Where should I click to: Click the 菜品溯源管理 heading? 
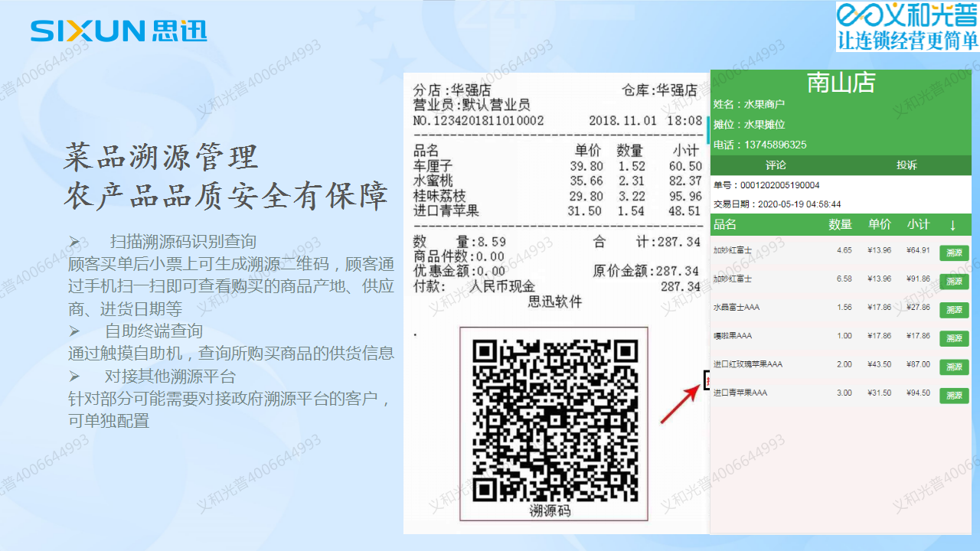tap(162, 157)
